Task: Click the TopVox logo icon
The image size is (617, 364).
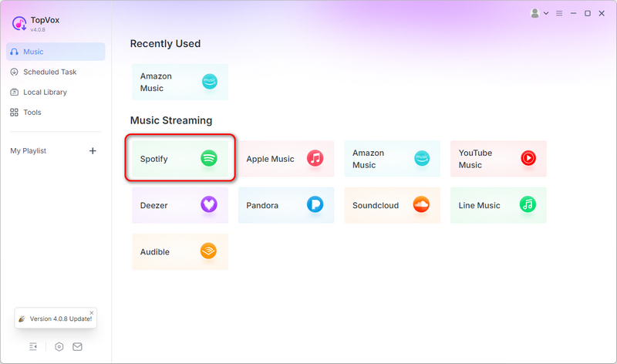Action: pos(19,24)
